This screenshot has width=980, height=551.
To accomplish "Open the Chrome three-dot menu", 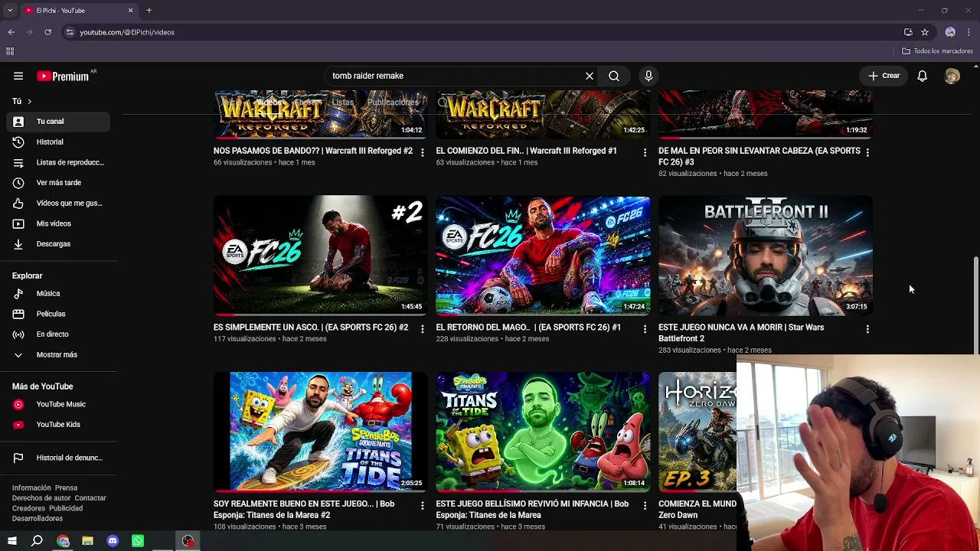I will tap(969, 32).
